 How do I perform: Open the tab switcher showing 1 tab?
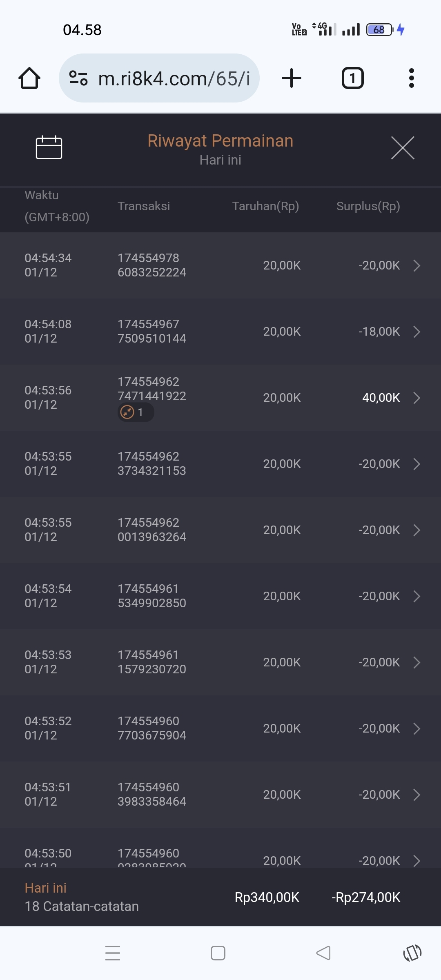pos(352,78)
